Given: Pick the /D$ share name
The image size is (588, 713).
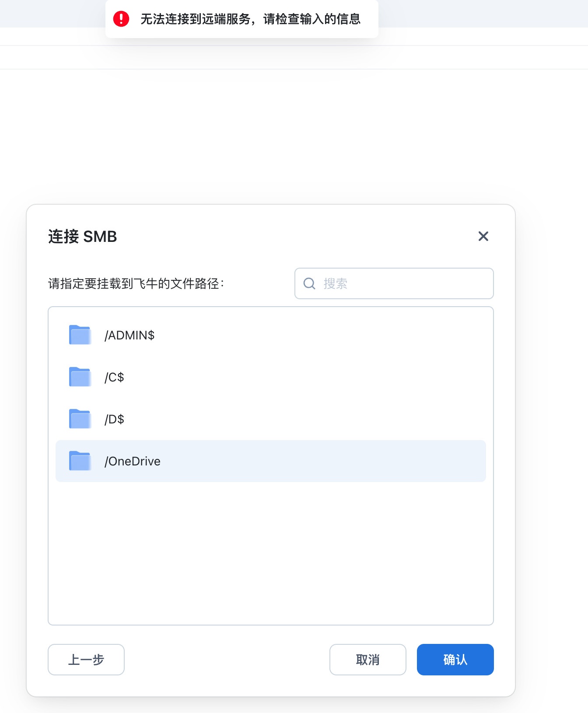Looking at the screenshot, I should 114,419.
